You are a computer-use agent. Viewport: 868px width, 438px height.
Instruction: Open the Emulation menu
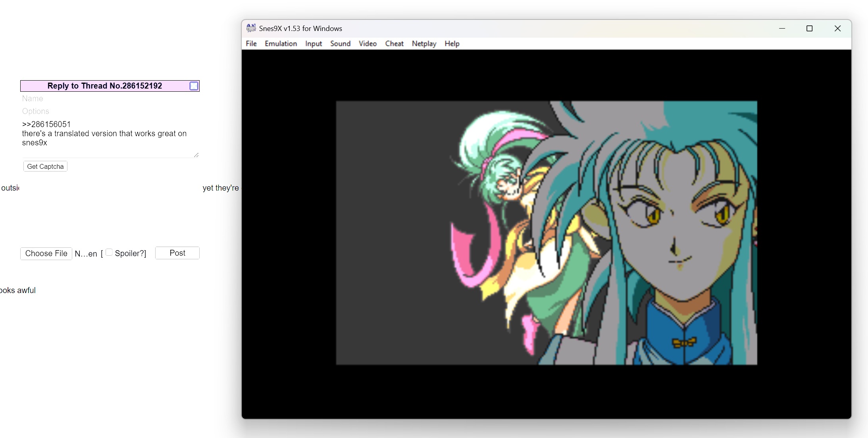pos(281,44)
